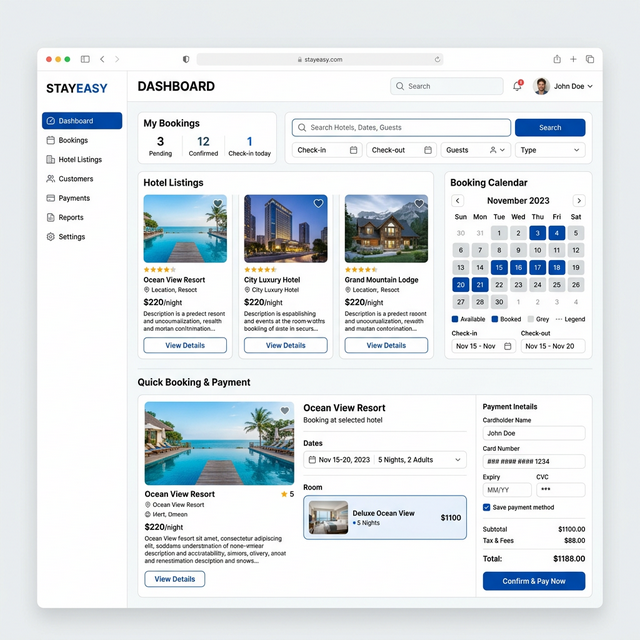View Details of Grand Mountain Lodge

point(386,345)
